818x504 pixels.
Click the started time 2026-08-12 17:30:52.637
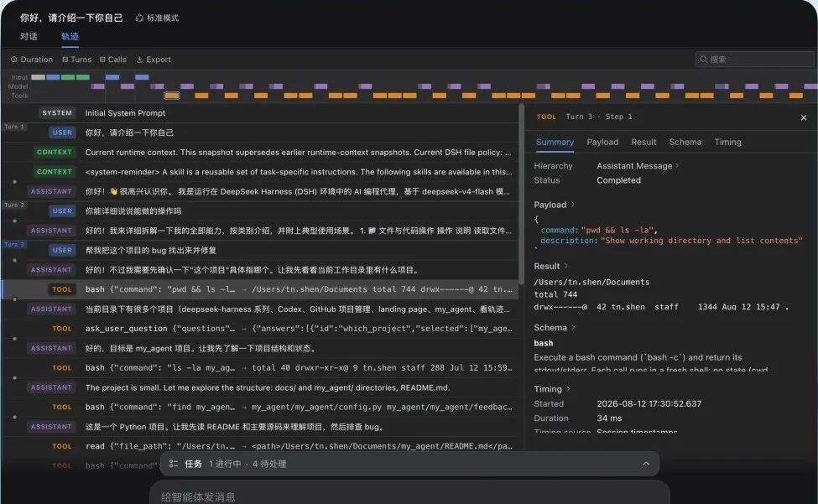pos(649,403)
